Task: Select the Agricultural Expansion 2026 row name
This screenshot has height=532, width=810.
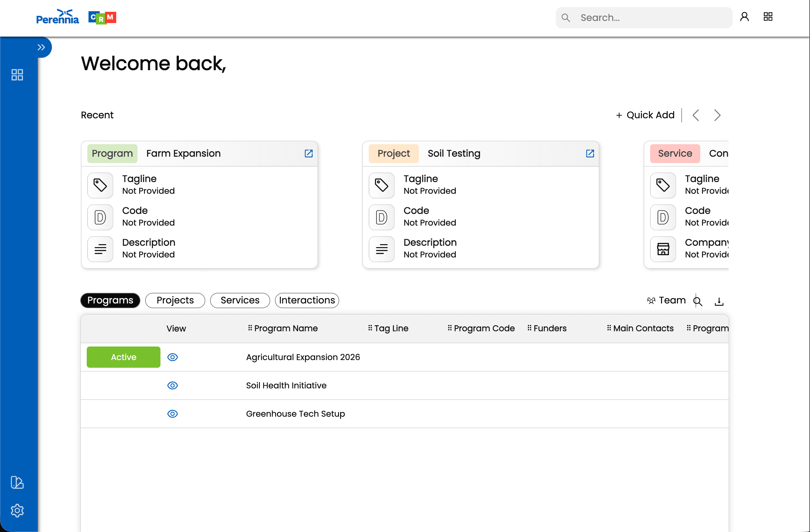Action: pos(303,357)
